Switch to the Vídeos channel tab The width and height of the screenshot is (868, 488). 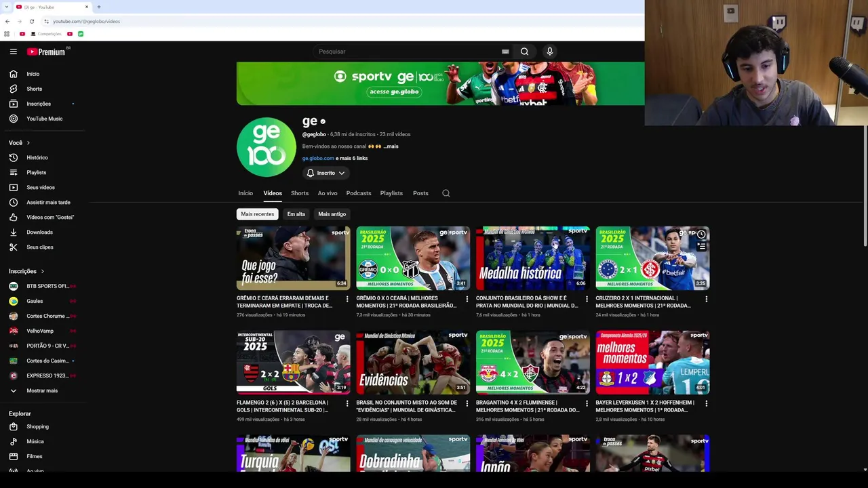pos(273,193)
